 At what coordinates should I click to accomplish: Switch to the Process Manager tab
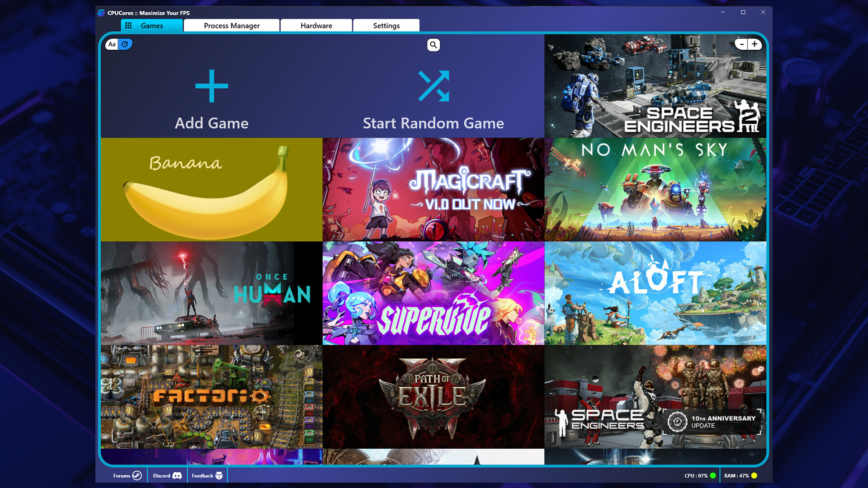tap(231, 25)
